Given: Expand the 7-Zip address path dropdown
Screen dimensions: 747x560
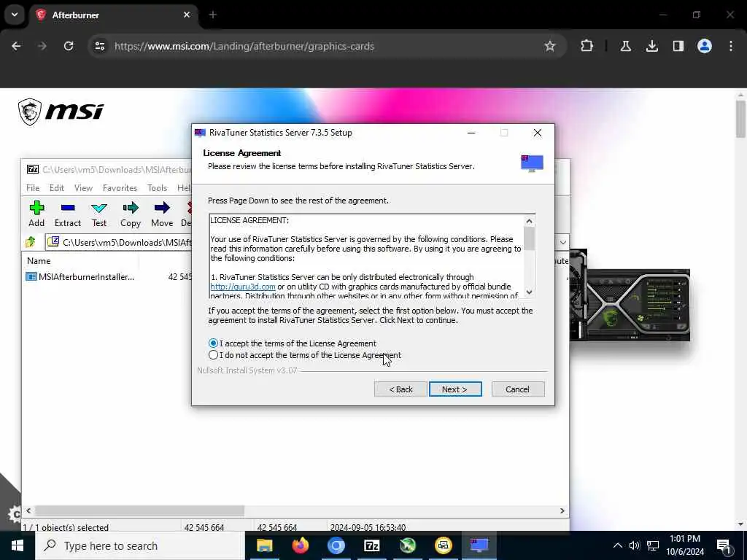Looking at the screenshot, I should click(562, 242).
